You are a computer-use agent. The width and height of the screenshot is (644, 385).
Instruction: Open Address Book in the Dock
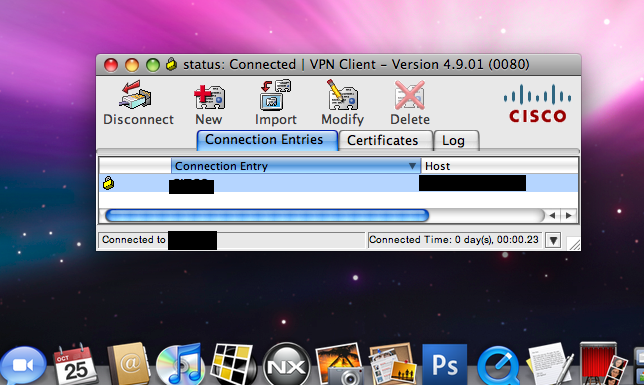coord(129,364)
